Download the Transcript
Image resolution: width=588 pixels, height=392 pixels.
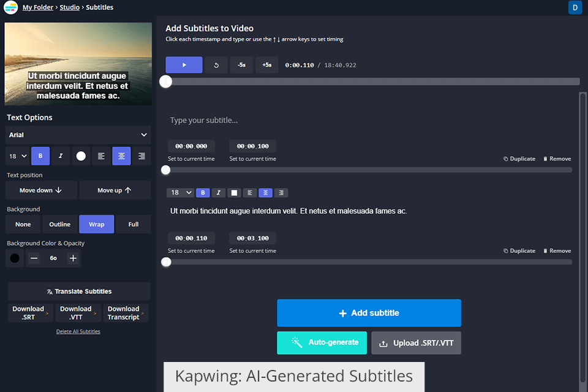[126, 313]
